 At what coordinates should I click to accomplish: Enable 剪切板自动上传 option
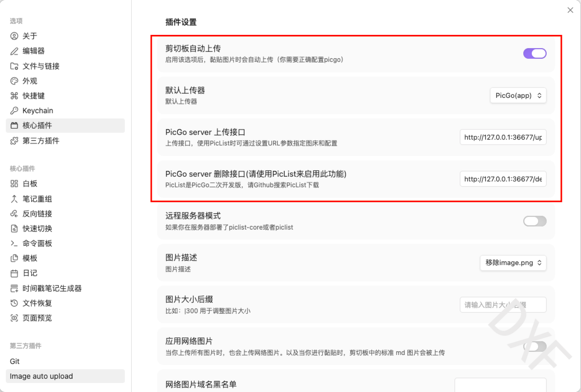[534, 53]
